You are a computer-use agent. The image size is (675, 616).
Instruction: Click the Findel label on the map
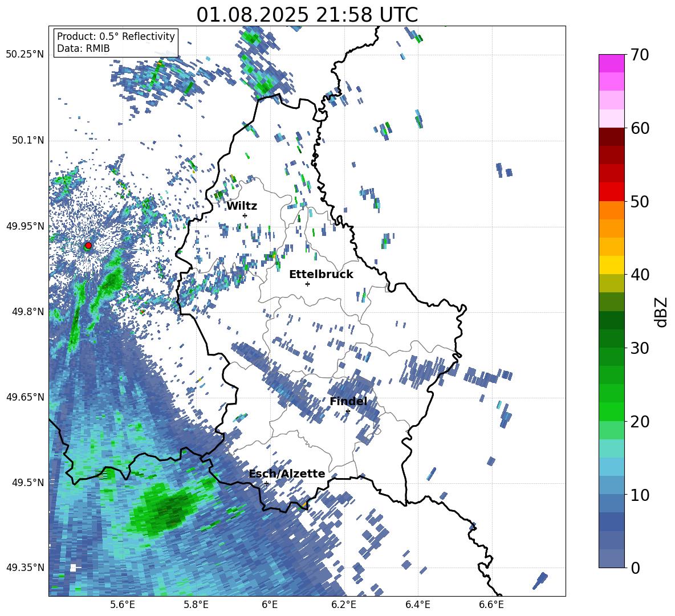[x=348, y=401]
